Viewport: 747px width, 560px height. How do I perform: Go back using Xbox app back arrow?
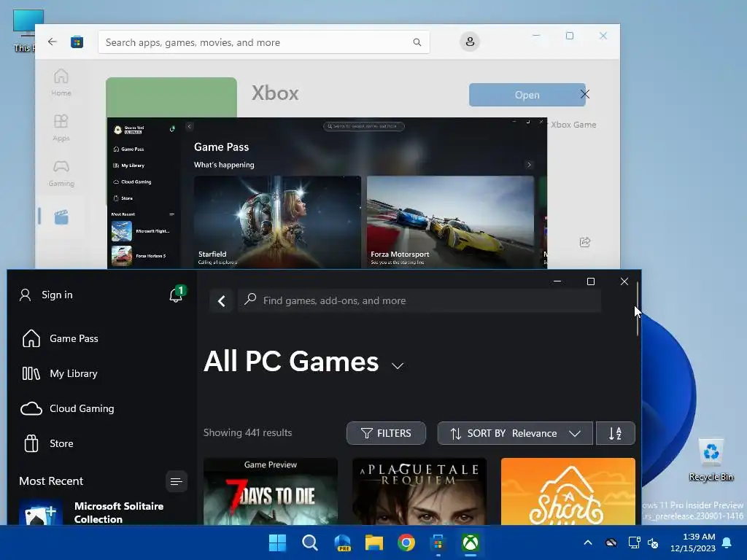pyautogui.click(x=222, y=301)
